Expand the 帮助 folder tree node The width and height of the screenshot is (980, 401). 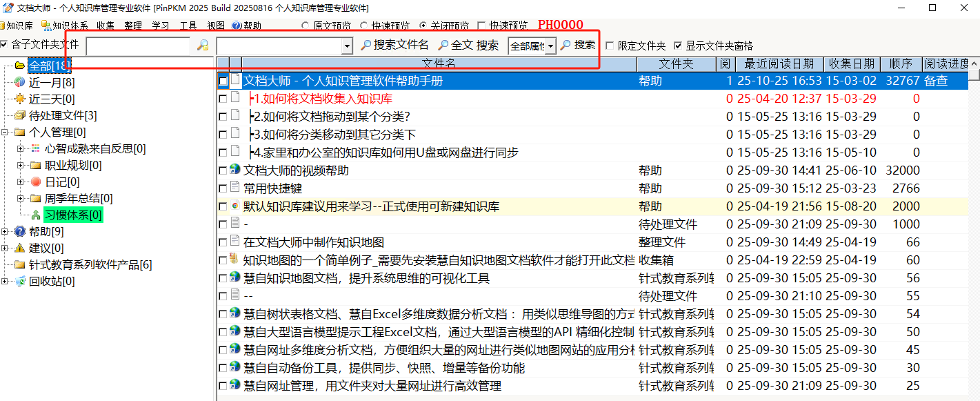point(6,232)
